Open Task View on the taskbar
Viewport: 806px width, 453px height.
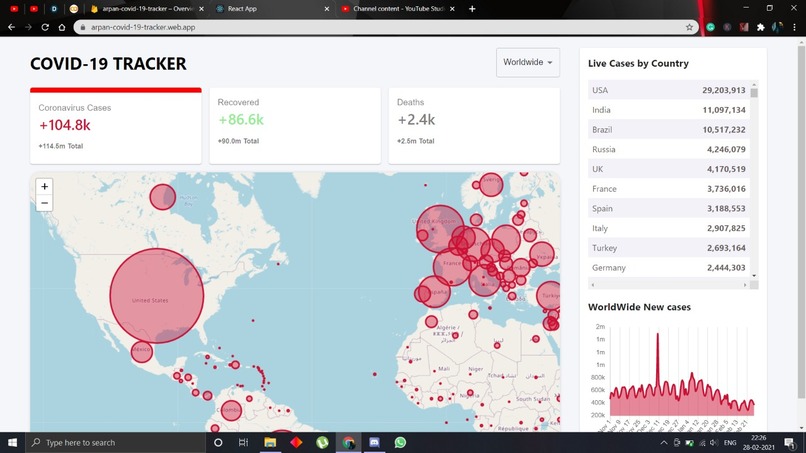[x=244, y=442]
